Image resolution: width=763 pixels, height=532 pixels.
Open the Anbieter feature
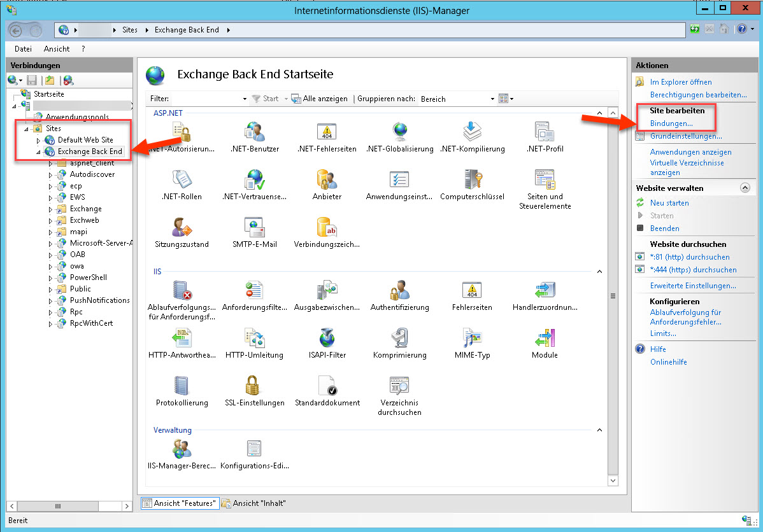pos(327,185)
